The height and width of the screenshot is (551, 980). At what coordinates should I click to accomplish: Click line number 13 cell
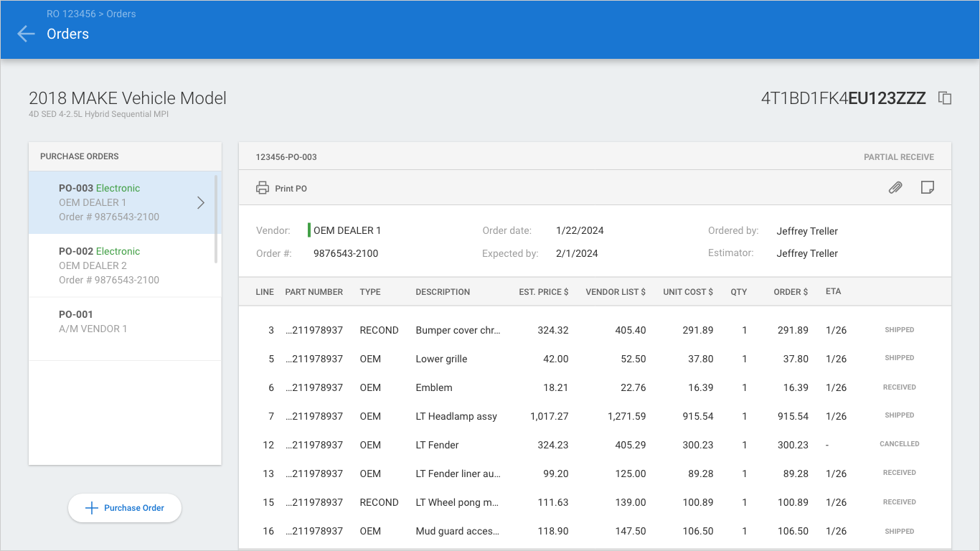[268, 474]
